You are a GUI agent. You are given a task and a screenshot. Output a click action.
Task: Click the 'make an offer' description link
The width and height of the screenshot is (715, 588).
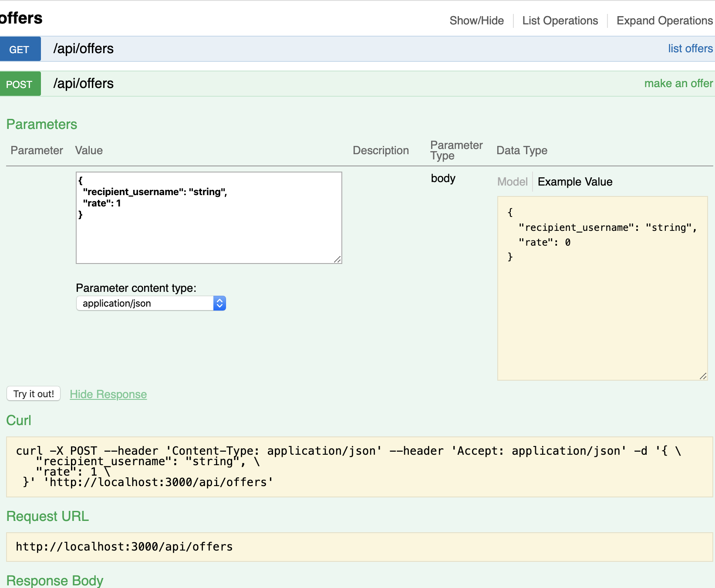tap(678, 84)
